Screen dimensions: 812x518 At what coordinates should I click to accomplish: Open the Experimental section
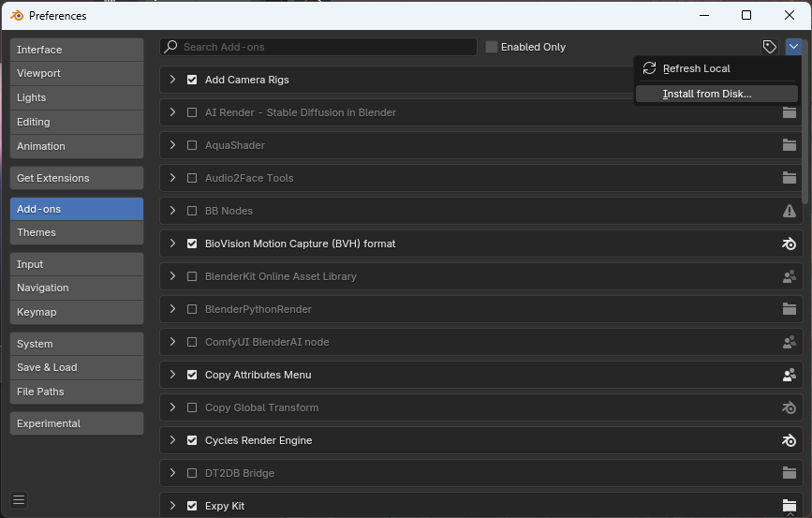click(77, 423)
